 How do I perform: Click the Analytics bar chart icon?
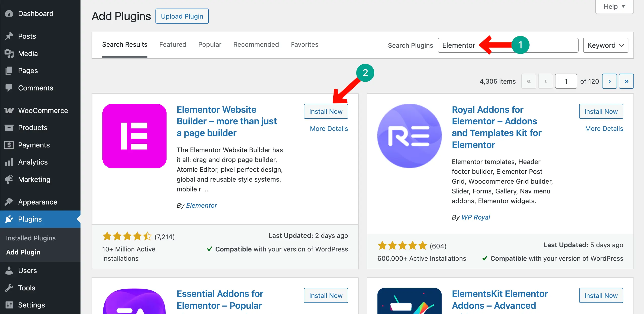coord(9,162)
